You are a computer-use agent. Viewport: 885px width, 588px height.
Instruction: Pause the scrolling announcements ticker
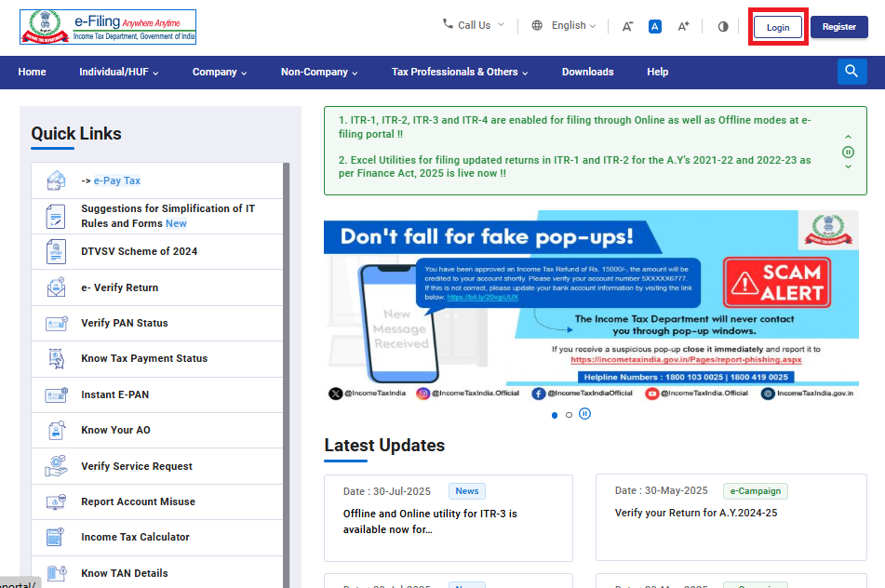[x=848, y=152]
